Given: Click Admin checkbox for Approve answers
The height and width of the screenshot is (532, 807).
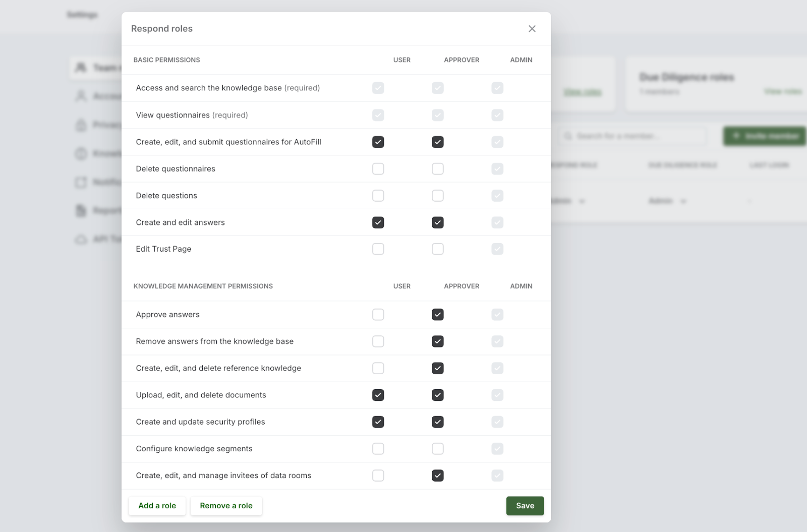Looking at the screenshot, I should (x=497, y=314).
